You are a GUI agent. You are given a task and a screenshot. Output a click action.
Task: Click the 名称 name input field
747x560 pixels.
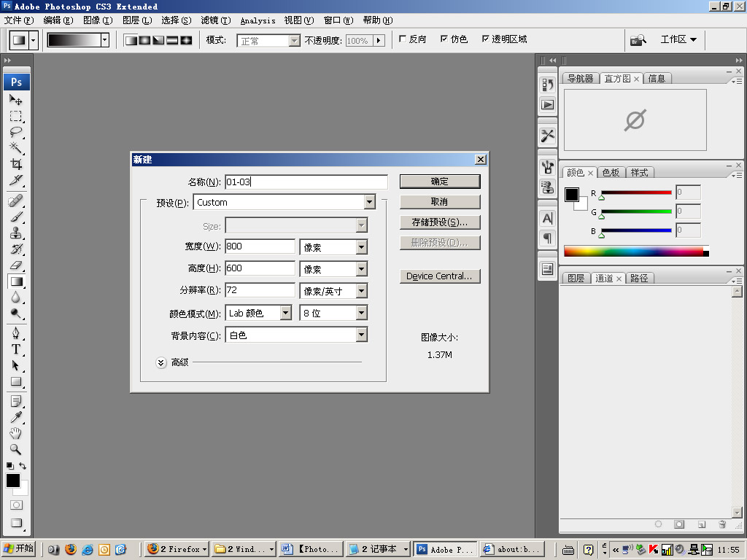(306, 182)
